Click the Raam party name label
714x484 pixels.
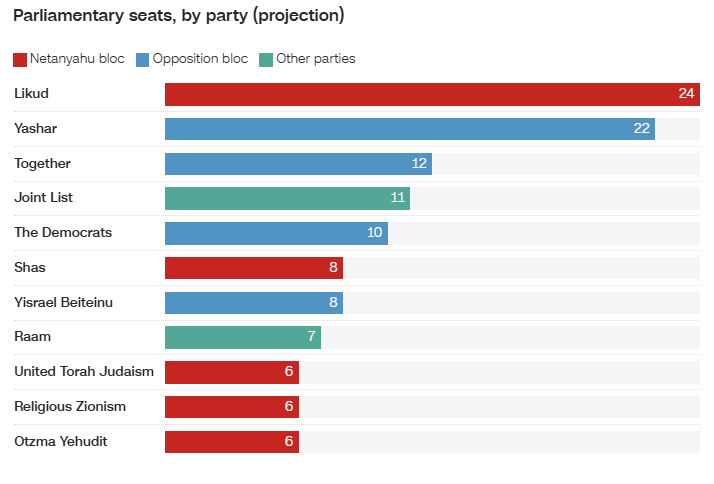[x=32, y=336]
